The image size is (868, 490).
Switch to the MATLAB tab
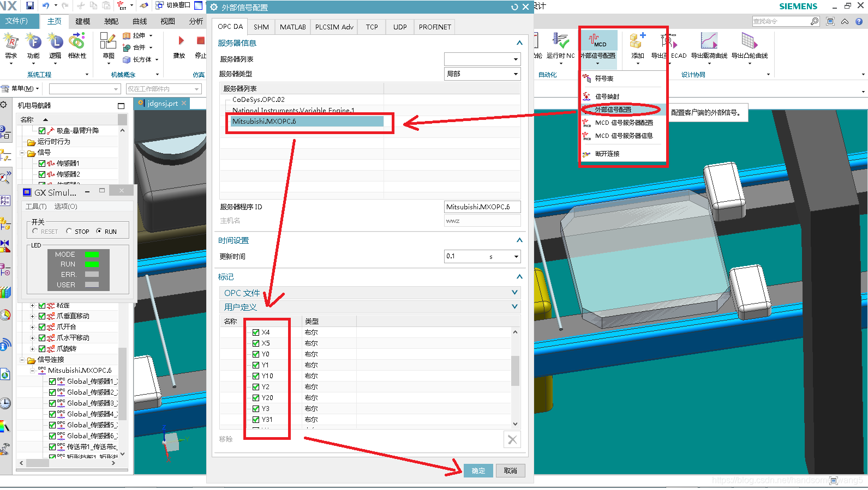(x=293, y=27)
